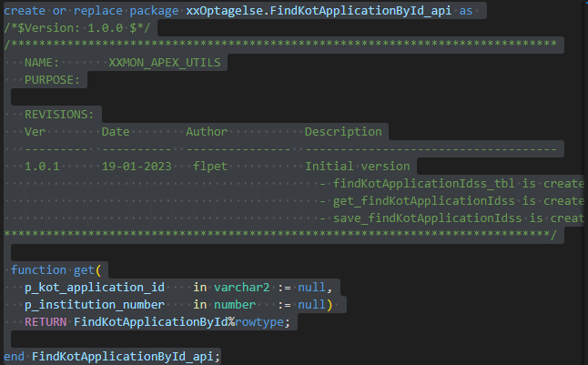Click the 'create' keyword on the first line
The image size is (588, 365).
[x=25, y=11]
